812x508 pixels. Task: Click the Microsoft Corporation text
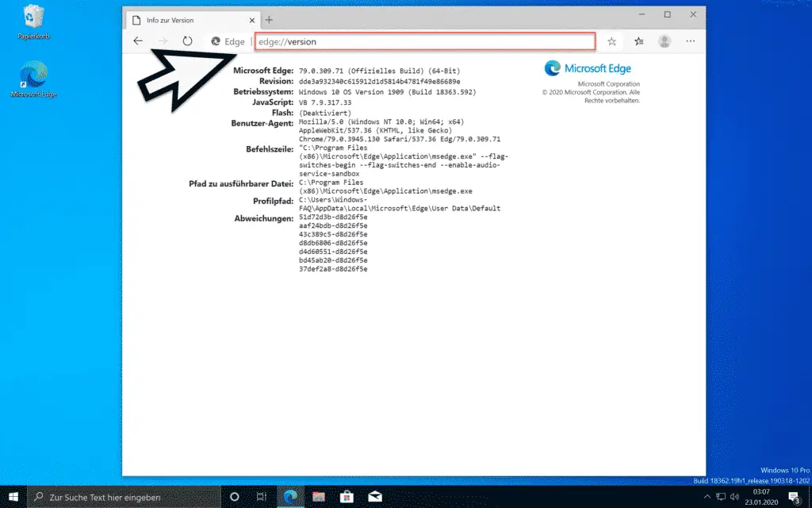tap(608, 84)
